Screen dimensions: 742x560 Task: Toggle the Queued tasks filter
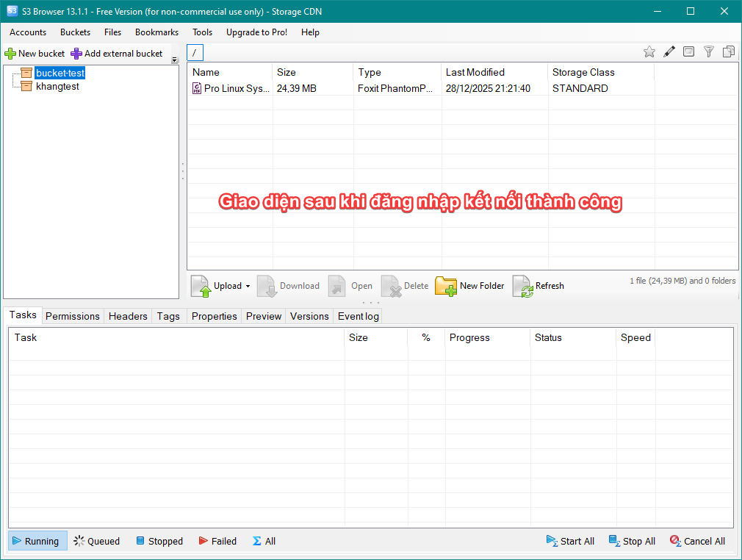[x=96, y=541]
